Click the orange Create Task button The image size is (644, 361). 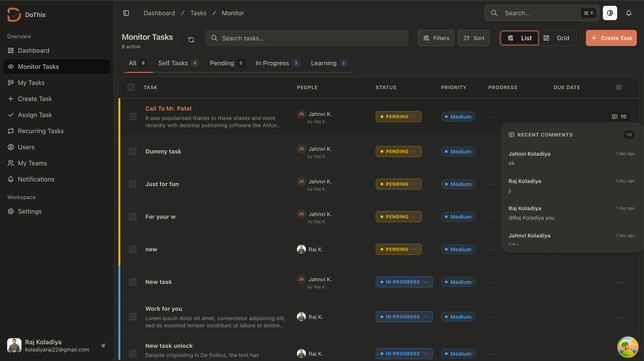tap(611, 38)
